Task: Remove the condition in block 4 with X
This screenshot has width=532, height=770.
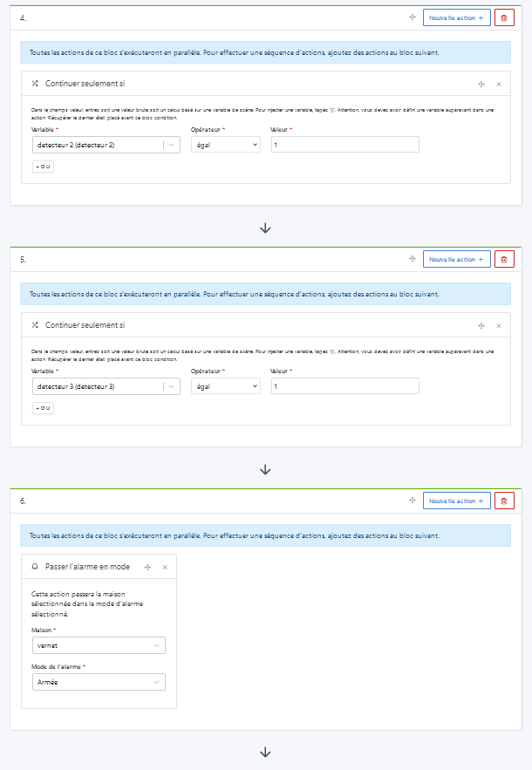Action: [x=499, y=85]
